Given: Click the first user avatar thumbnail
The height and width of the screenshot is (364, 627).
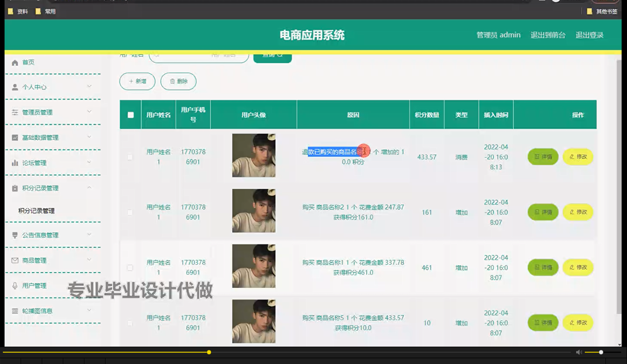Looking at the screenshot, I should (254, 155).
